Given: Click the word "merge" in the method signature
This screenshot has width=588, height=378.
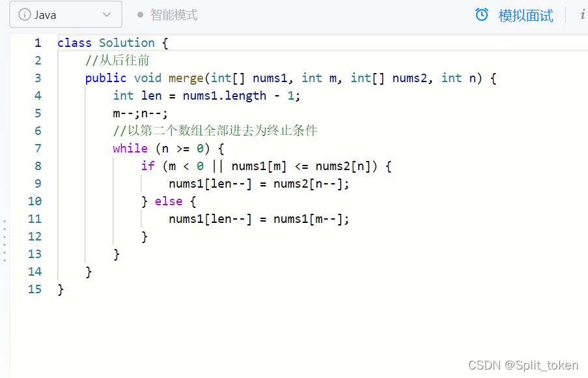Looking at the screenshot, I should click(x=186, y=78).
